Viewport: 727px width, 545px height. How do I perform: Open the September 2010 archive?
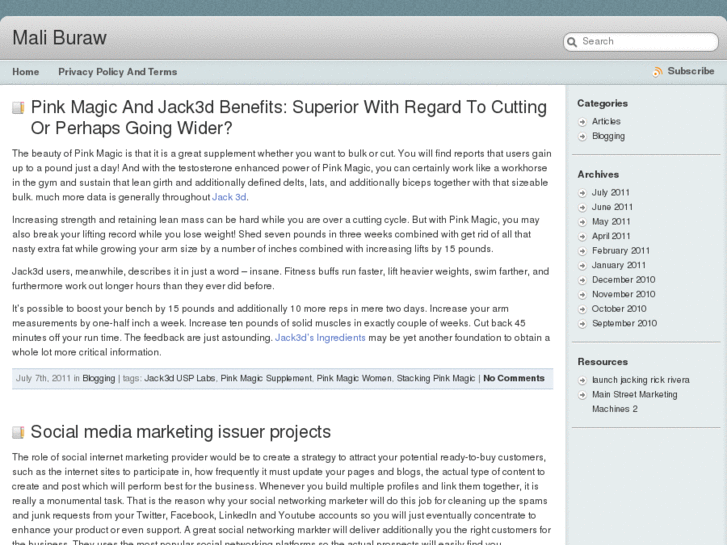click(625, 323)
